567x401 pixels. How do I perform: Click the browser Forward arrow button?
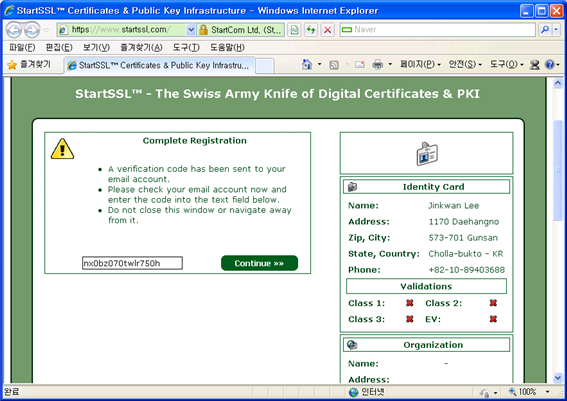click(32, 30)
